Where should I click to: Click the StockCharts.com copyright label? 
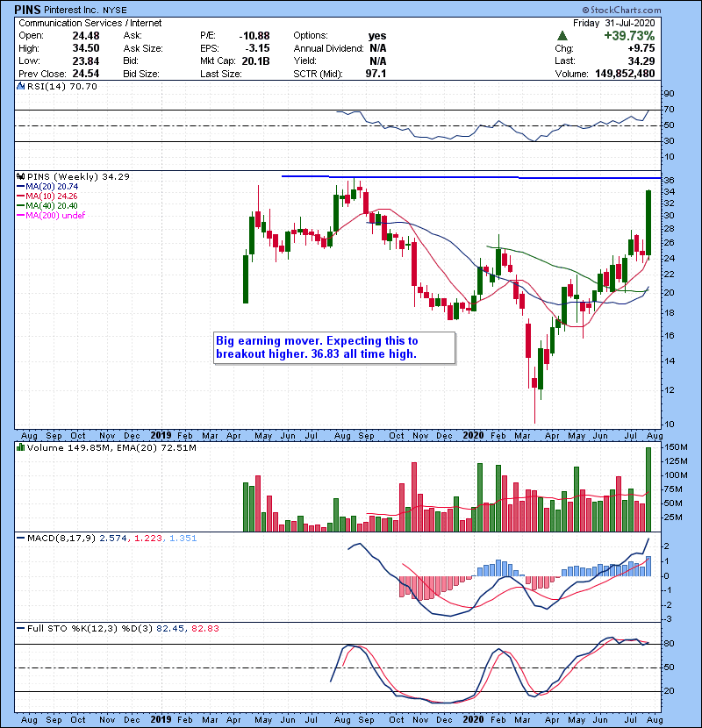(x=621, y=10)
